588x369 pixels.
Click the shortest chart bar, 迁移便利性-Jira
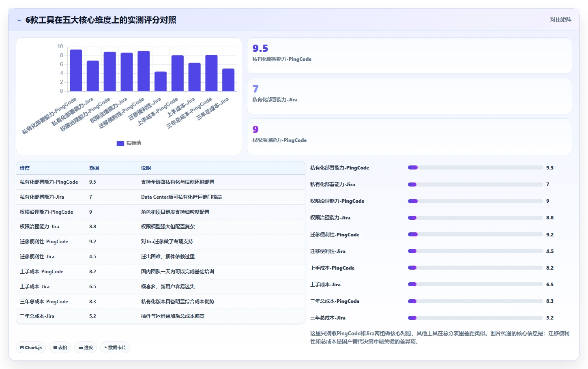pos(161,82)
